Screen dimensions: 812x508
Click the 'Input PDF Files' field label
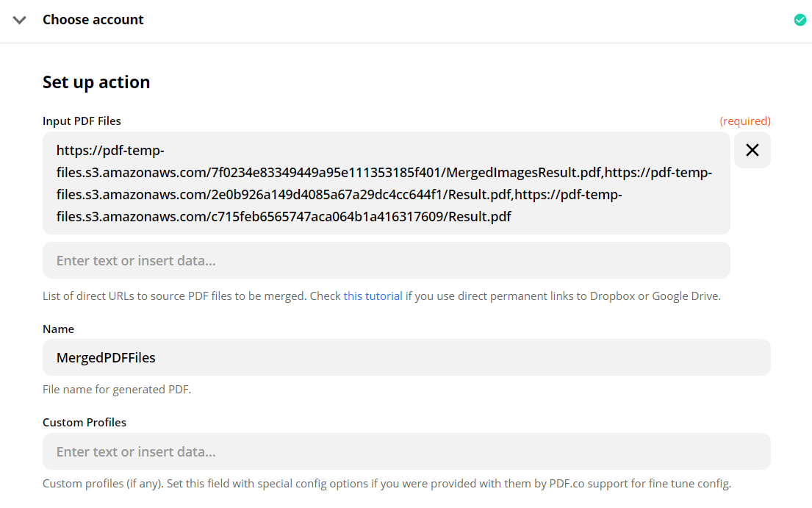[82, 121]
